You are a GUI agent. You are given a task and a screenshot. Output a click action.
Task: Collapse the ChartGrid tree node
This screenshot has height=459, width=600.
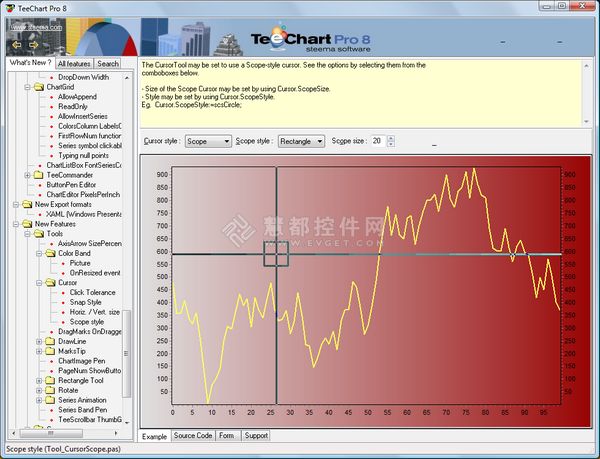[28, 87]
